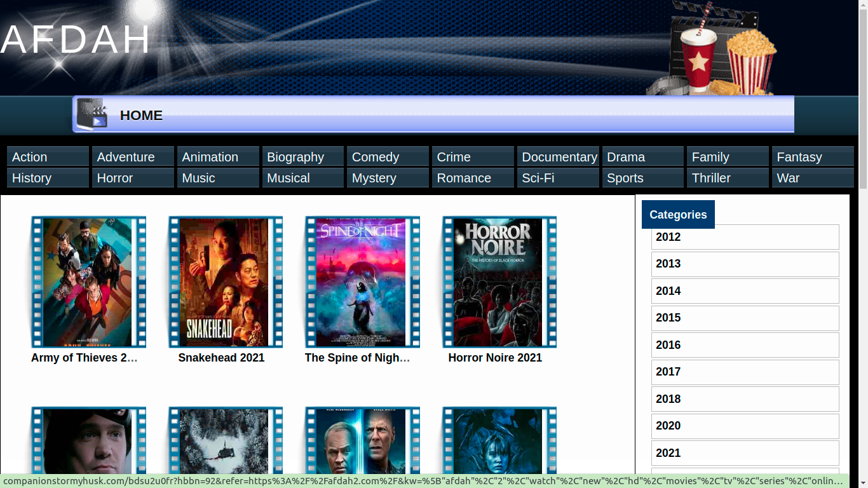Filter movies by year 2020
The height and width of the screenshot is (488, 868).
point(745,426)
